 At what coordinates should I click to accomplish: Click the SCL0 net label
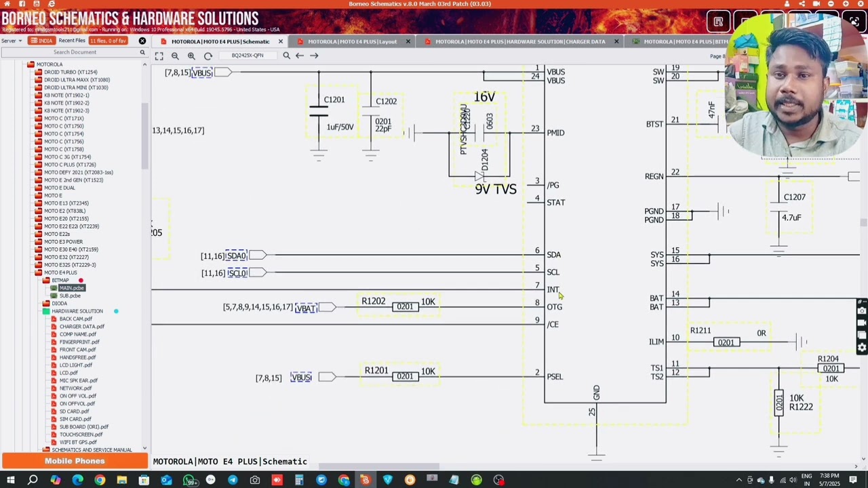(237, 272)
